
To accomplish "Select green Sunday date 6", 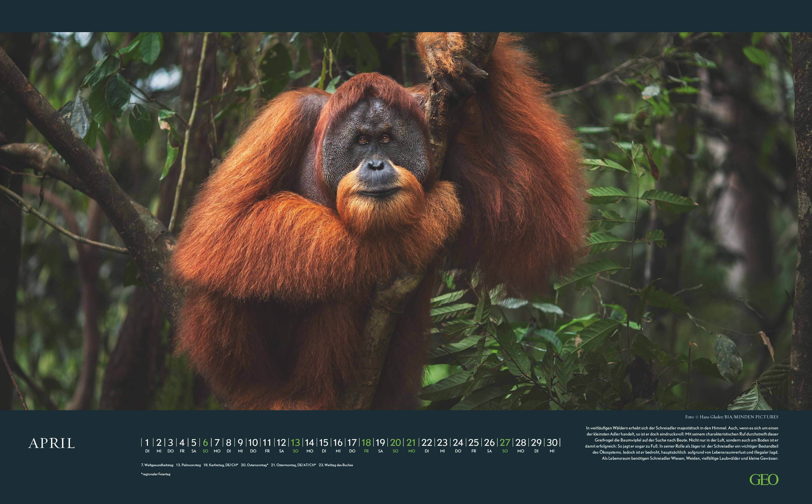I will [205, 443].
